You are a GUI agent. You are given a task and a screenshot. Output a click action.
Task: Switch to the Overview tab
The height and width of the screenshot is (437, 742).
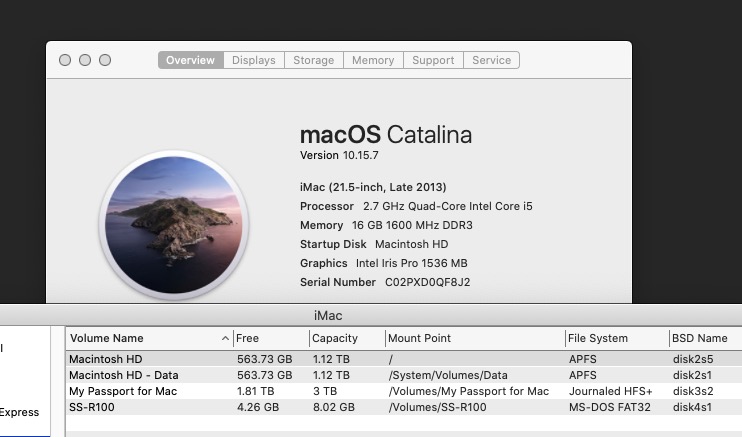coord(190,60)
